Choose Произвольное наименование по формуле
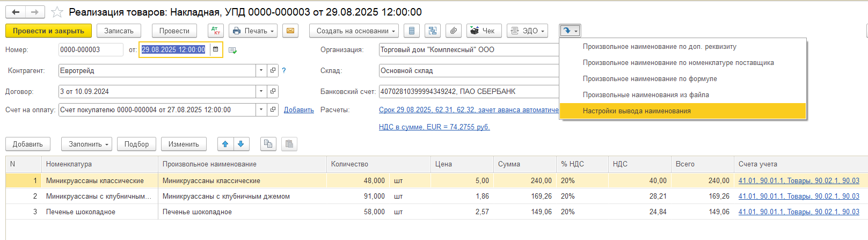Image resolution: width=868 pixels, height=240 pixels. point(683,79)
